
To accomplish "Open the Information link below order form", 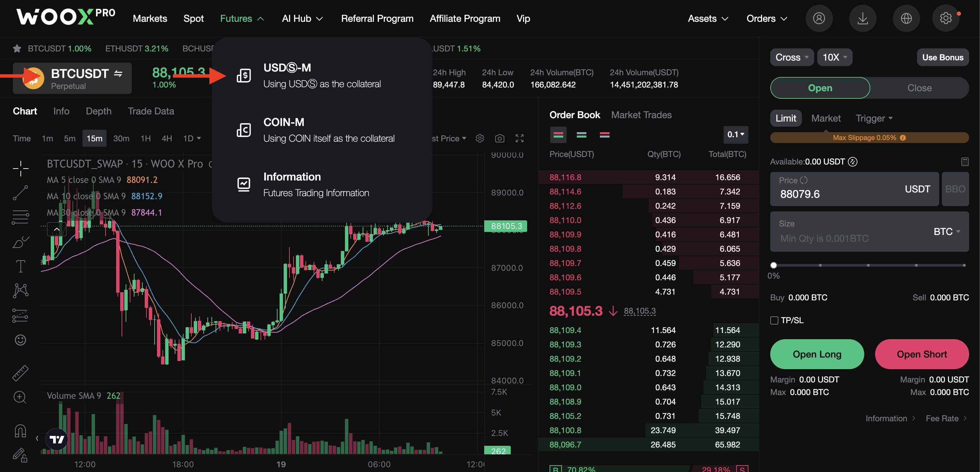I will click(890, 419).
